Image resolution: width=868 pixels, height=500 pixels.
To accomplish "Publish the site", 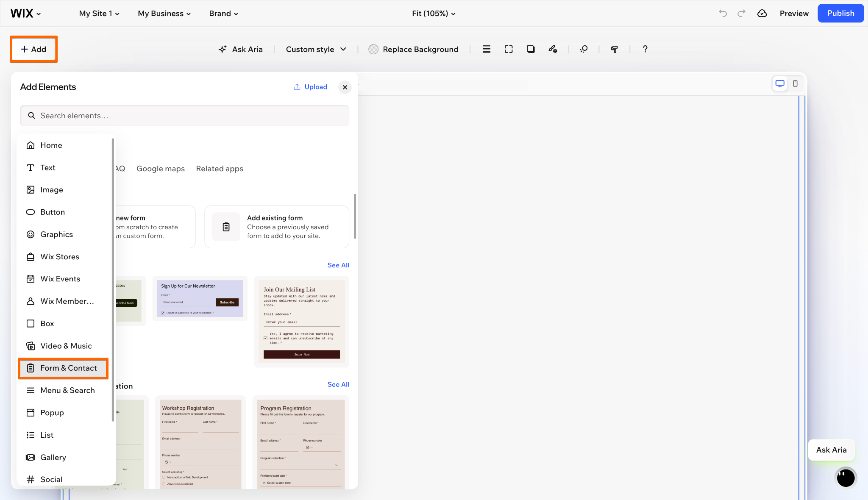I will tap(840, 13).
